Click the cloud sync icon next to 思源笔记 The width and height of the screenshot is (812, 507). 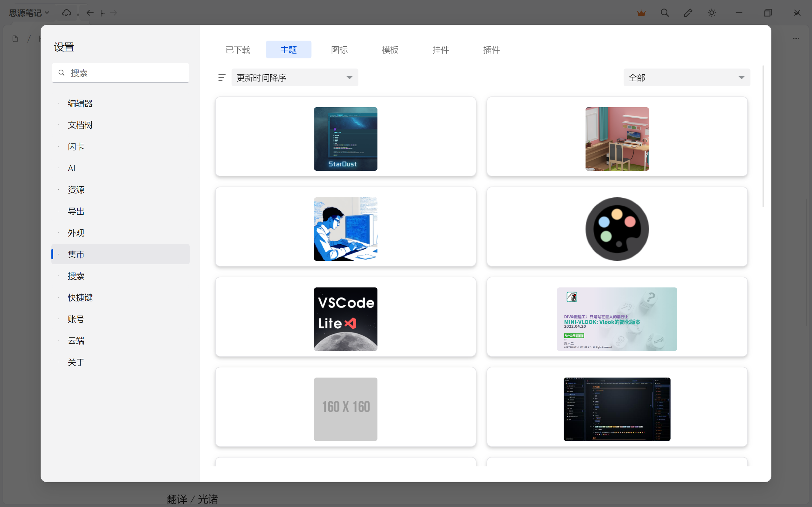[x=67, y=13]
